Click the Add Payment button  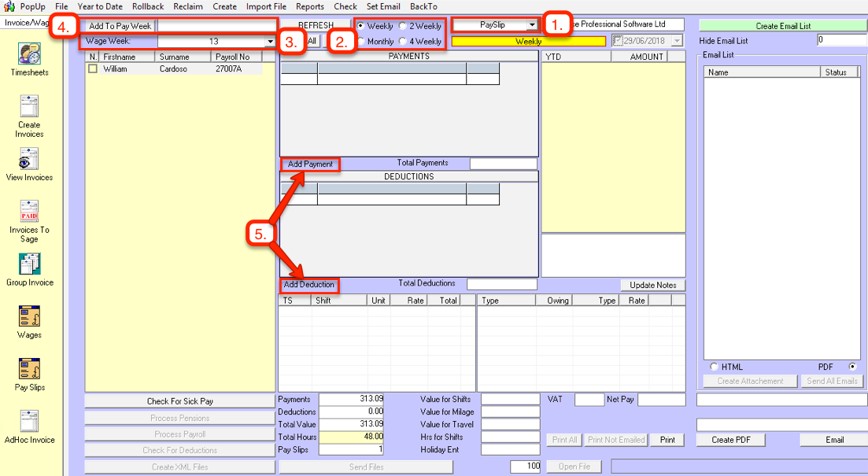(x=310, y=164)
